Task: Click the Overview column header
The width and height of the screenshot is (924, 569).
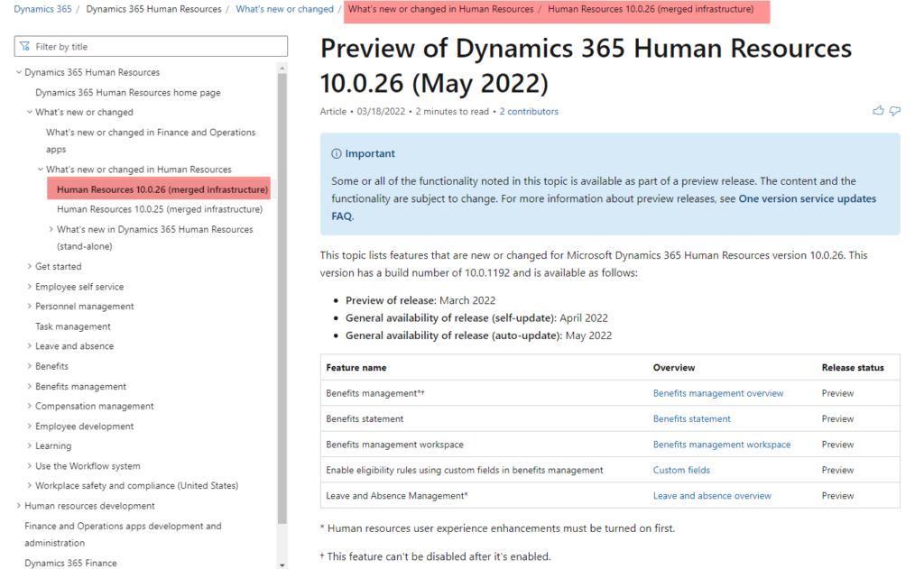Action: (674, 367)
